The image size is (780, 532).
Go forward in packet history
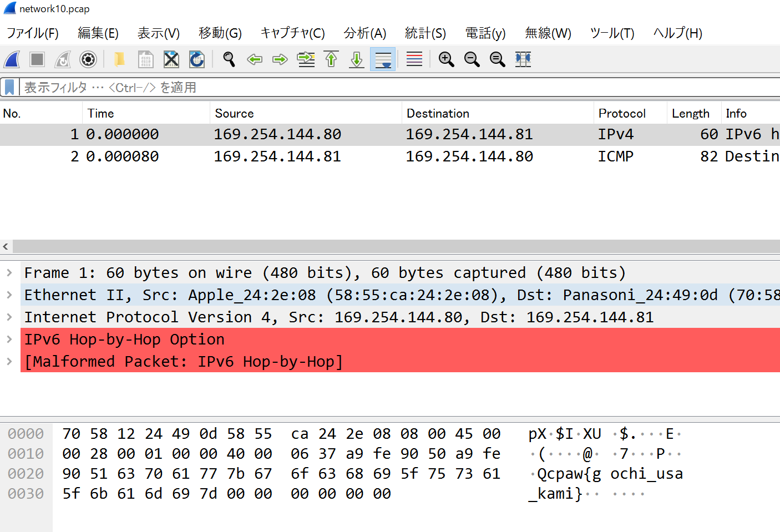(x=280, y=59)
